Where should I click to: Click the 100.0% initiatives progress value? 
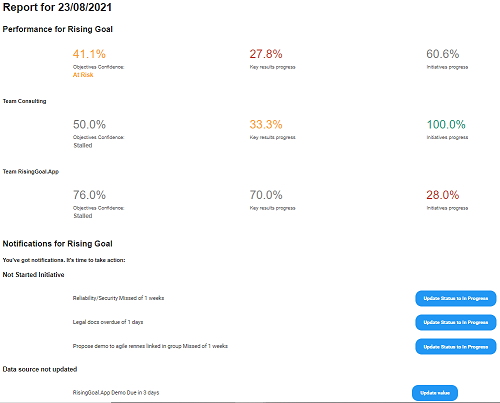(446, 125)
